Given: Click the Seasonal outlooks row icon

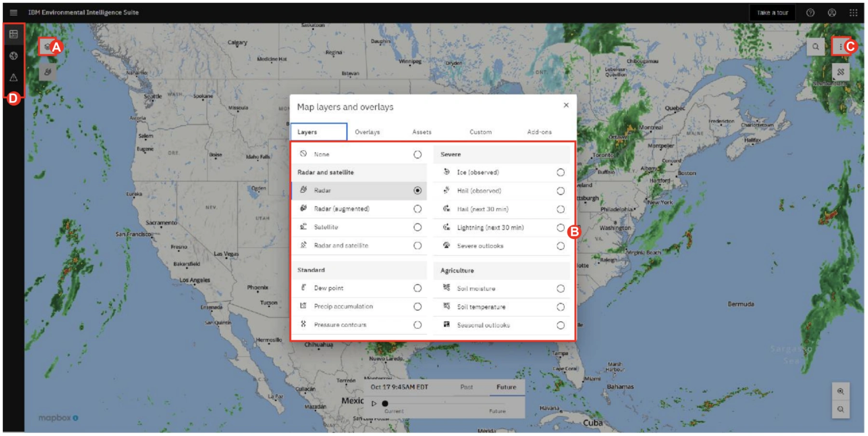Looking at the screenshot, I should pyautogui.click(x=447, y=325).
